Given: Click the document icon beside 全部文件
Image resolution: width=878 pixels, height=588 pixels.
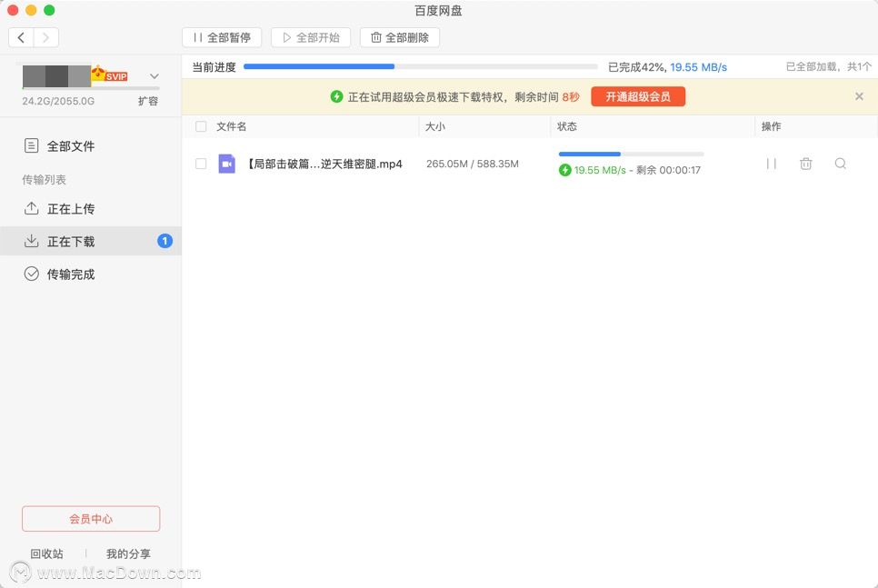Looking at the screenshot, I should coord(31,145).
